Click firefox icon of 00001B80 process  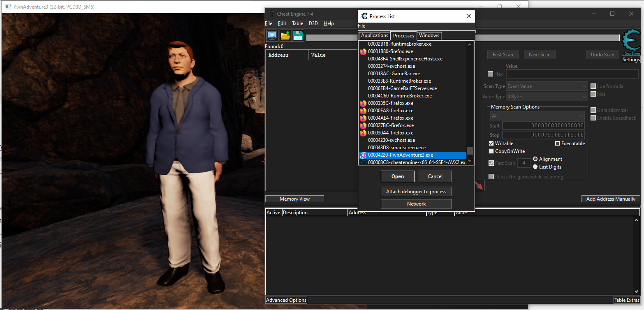tap(363, 51)
